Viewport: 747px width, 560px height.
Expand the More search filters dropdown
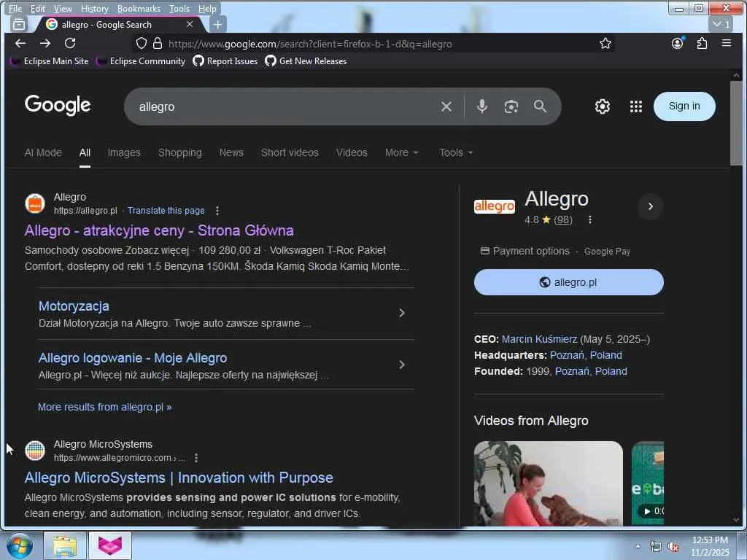pos(402,152)
